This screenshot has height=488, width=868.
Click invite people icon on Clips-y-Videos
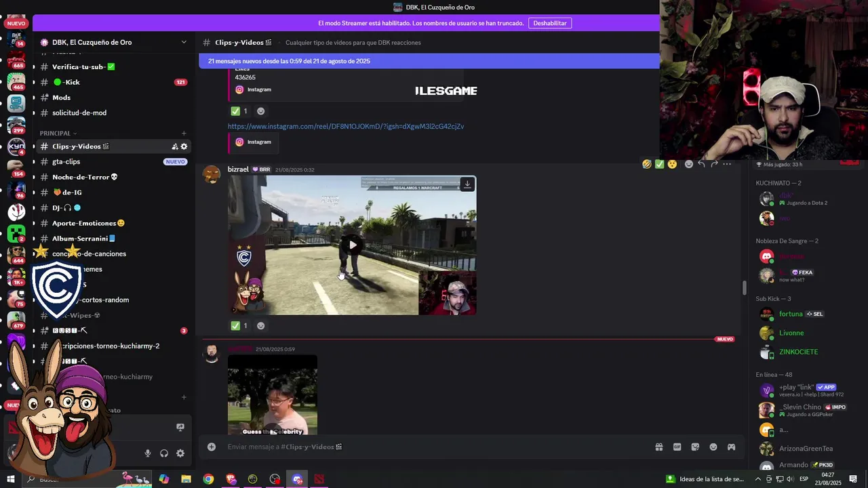175,146
